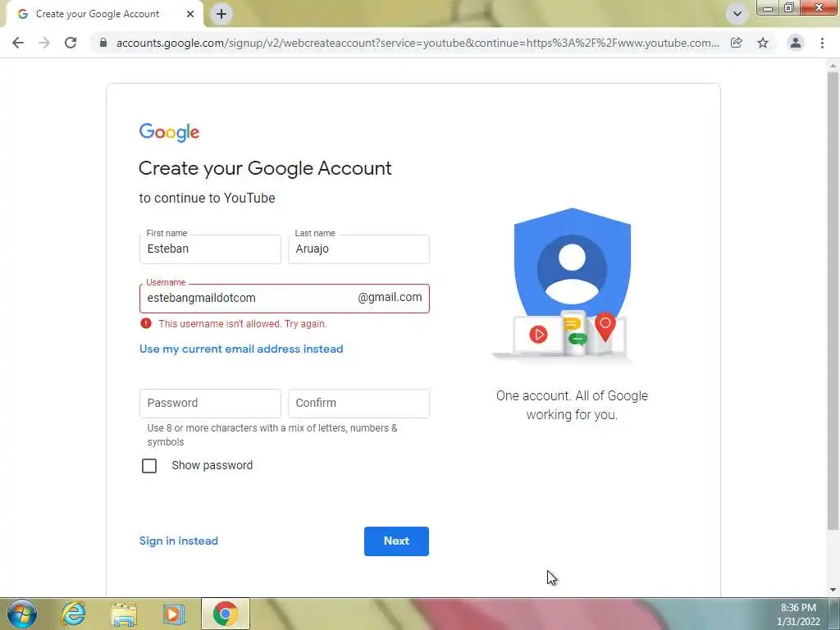Image resolution: width=840 pixels, height=630 pixels.
Task: Click 'One account. All of Google' text
Action: pos(572,396)
